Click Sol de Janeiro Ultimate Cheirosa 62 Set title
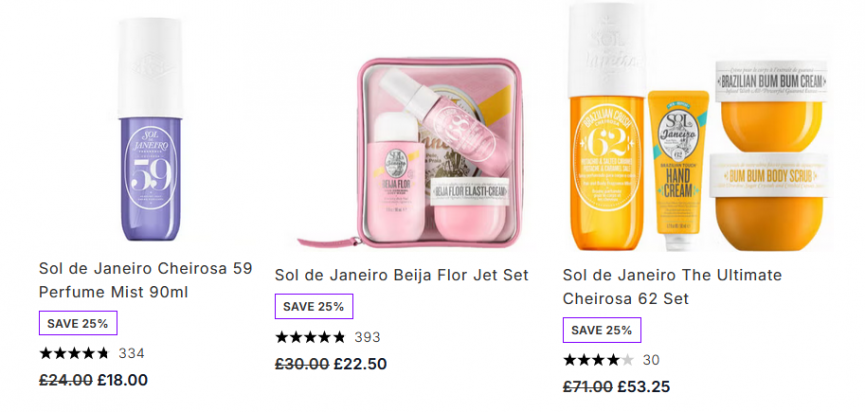The image size is (865, 412). coord(672,287)
